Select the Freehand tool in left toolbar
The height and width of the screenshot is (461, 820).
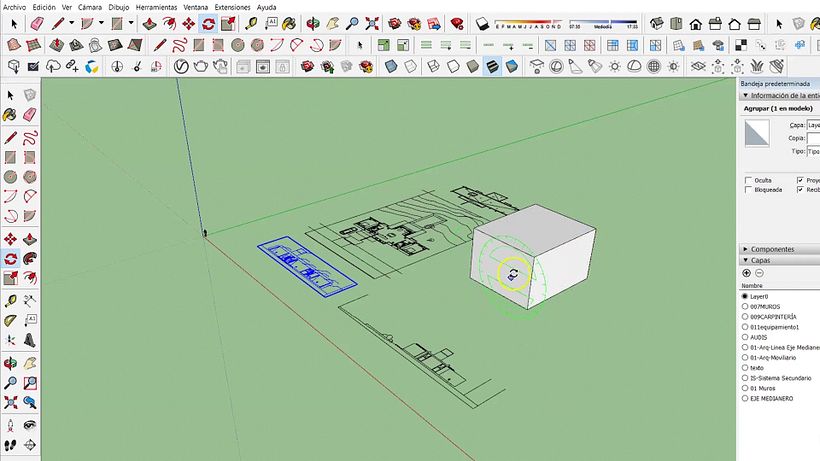[x=30, y=137]
